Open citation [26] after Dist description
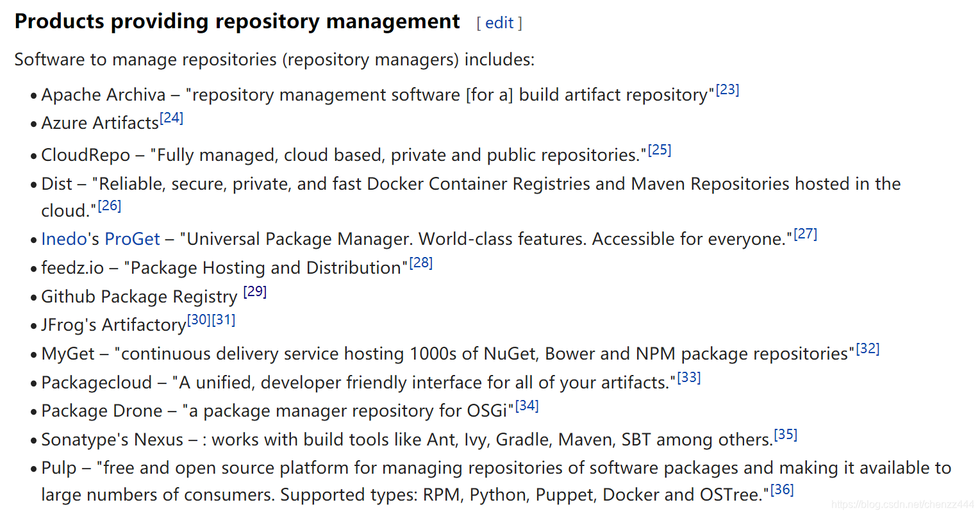The width and height of the screenshot is (980, 516). pyautogui.click(x=110, y=205)
